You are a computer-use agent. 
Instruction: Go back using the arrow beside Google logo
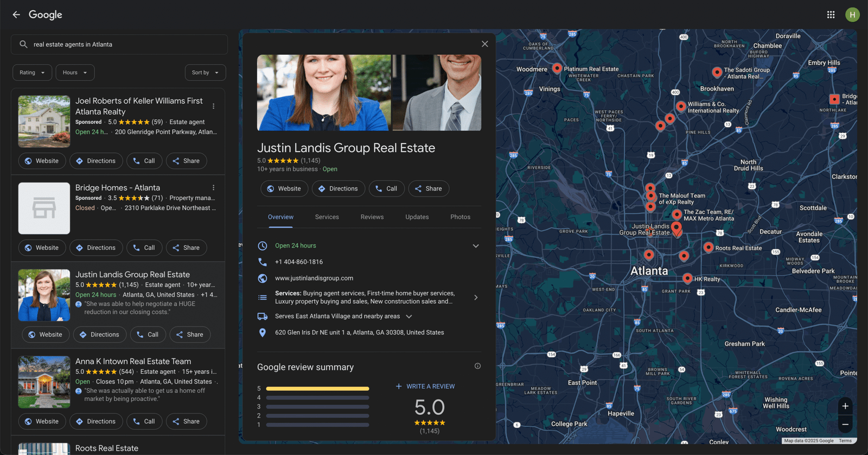click(16, 15)
